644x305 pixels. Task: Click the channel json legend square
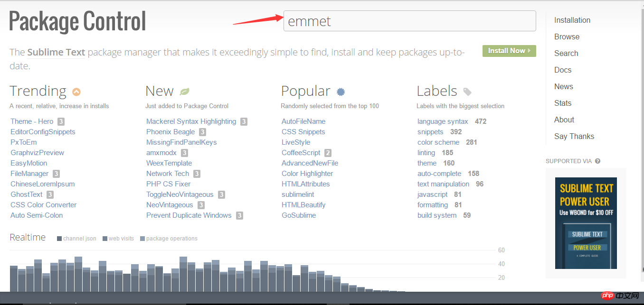tap(59, 239)
